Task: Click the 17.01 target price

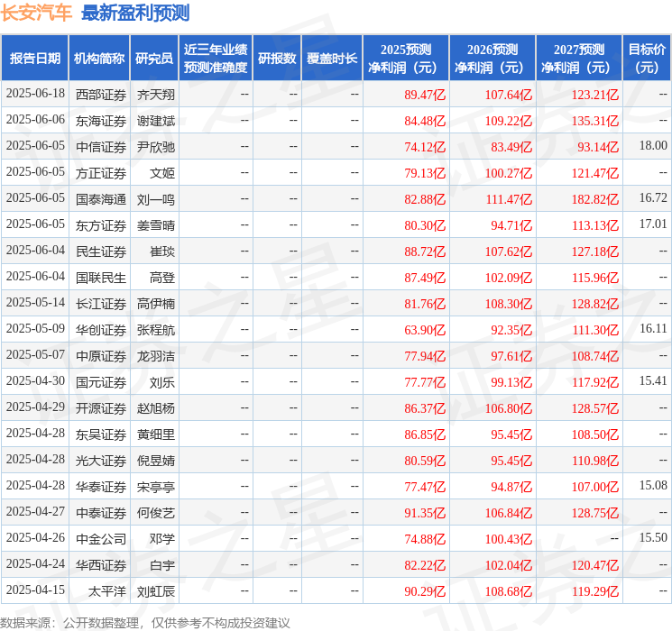Action: coord(653,224)
